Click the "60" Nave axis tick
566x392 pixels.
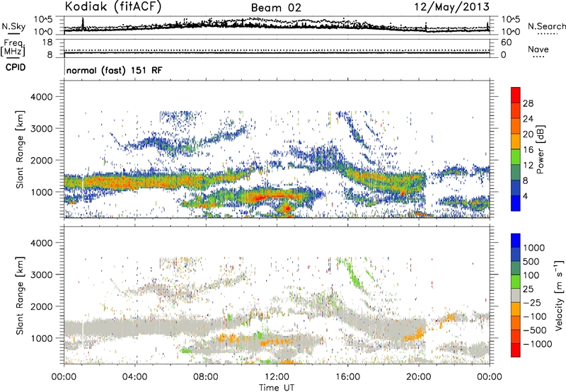[x=506, y=42]
